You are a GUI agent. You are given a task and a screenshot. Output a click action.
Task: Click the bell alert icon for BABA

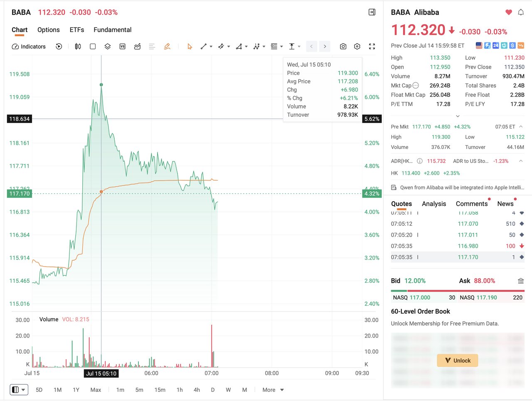[521, 12]
